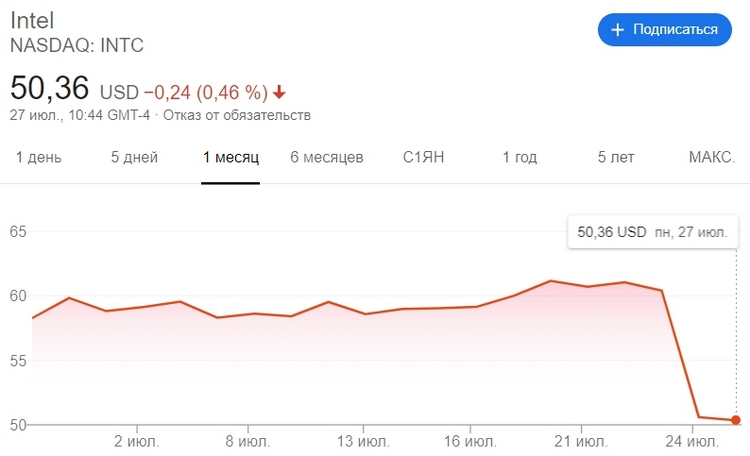Show the МАКС. full history tab
750x456 pixels.
coord(712,157)
